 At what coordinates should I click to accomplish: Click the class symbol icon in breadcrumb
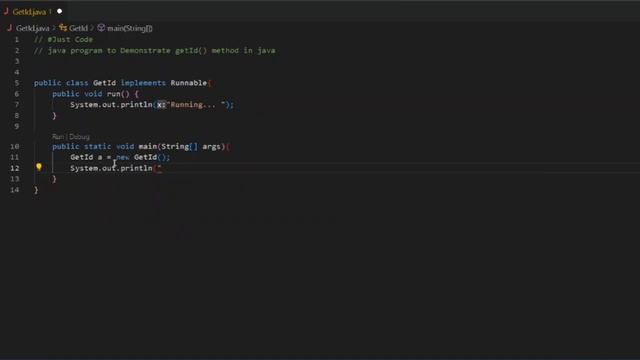click(x=63, y=28)
